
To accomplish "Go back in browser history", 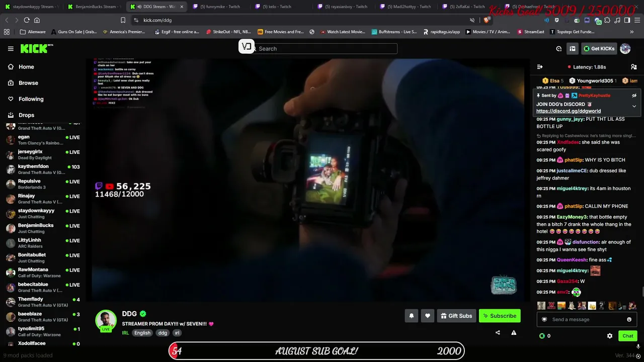I will 7,20.
